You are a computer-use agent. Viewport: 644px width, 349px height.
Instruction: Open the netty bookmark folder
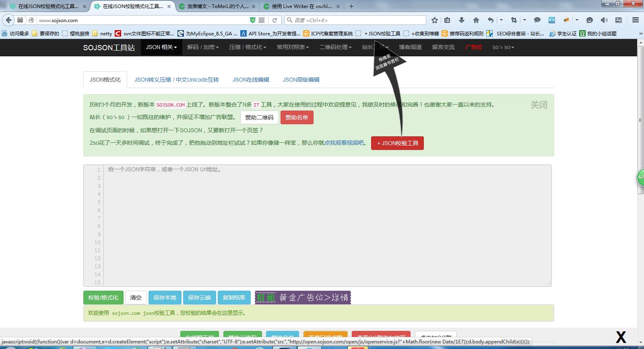coord(102,33)
